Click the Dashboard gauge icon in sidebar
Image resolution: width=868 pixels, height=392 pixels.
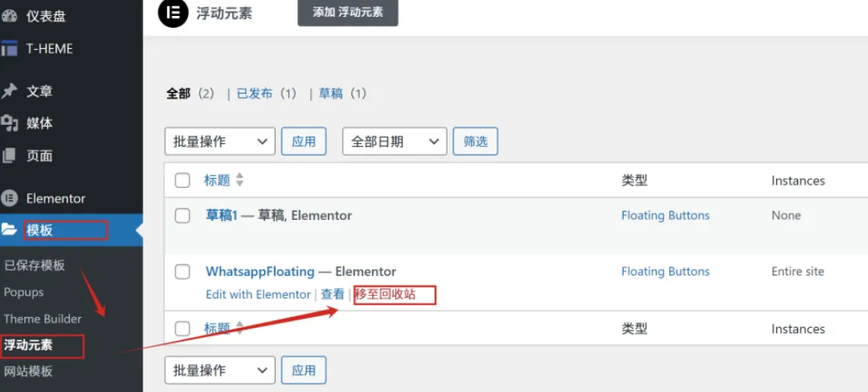9,15
